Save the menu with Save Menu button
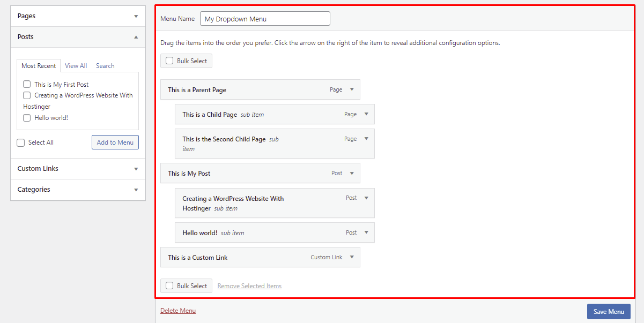Viewport: 644px width, 323px height. coord(609,311)
